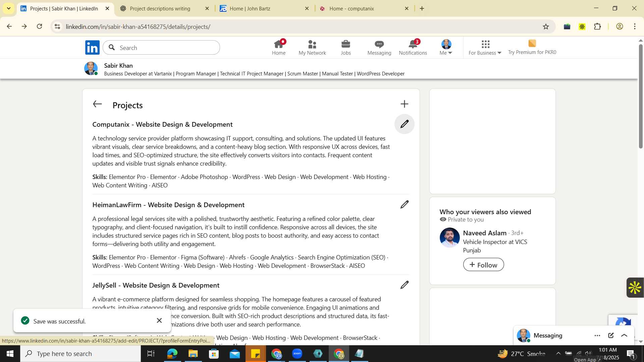
Task: Click Sabir Khan's avatar in sticky header
Action: (x=91, y=69)
